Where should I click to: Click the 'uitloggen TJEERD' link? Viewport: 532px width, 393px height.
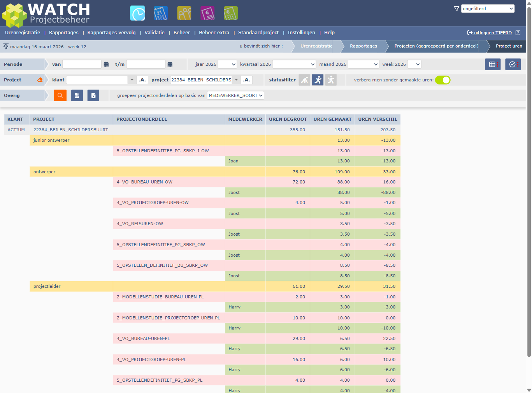tap(492, 33)
